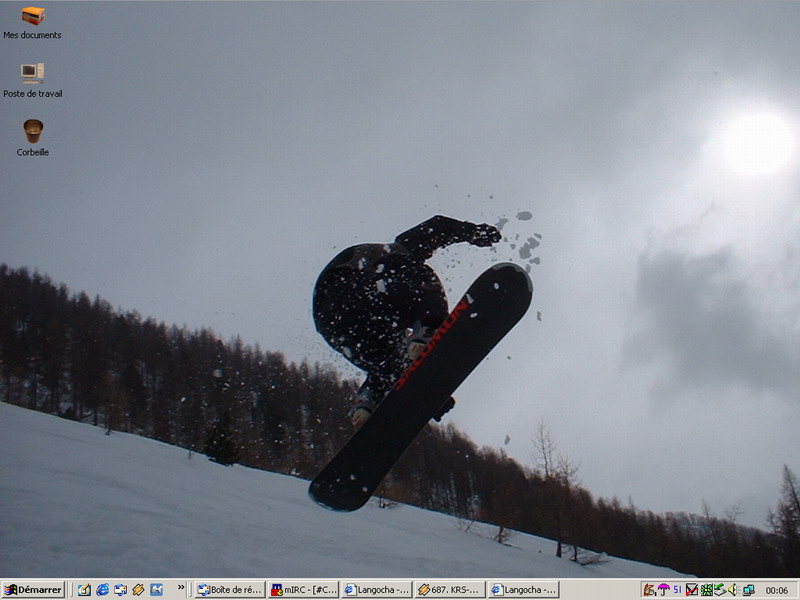Open the last Langocha taskbar window

pos(523,590)
